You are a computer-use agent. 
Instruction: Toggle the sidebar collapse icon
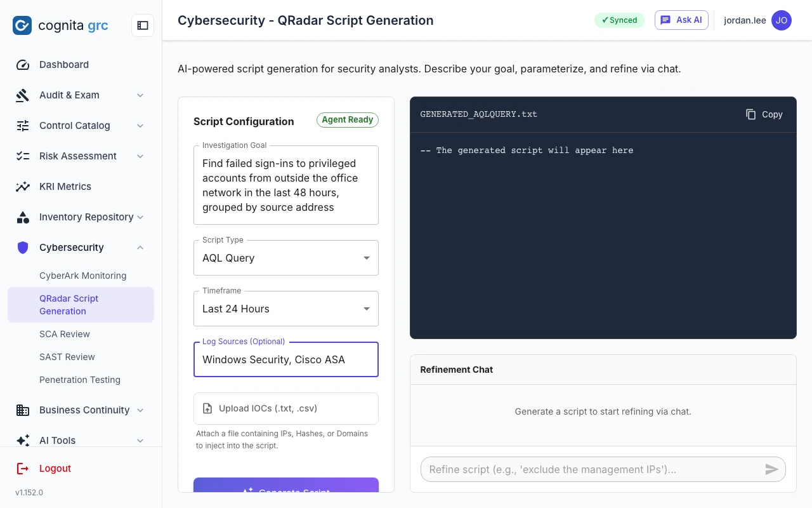click(143, 25)
